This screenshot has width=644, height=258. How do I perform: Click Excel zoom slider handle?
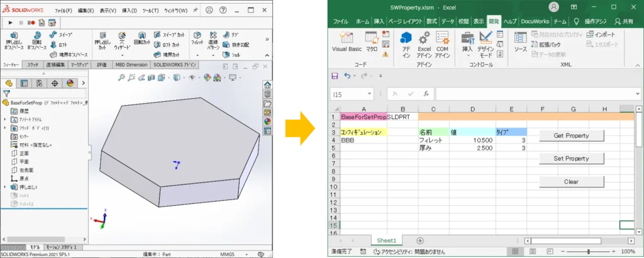589,252
